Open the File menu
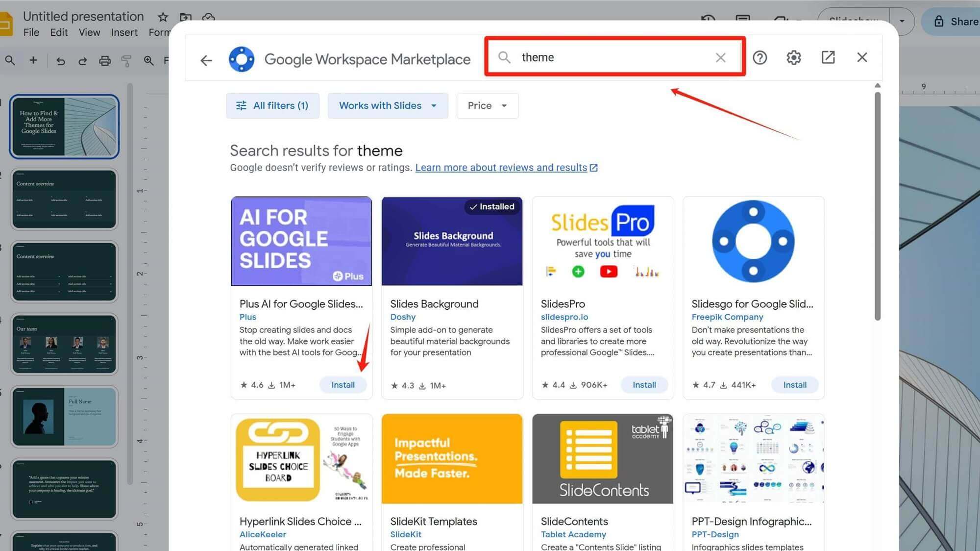The height and width of the screenshot is (551, 980). (x=31, y=32)
